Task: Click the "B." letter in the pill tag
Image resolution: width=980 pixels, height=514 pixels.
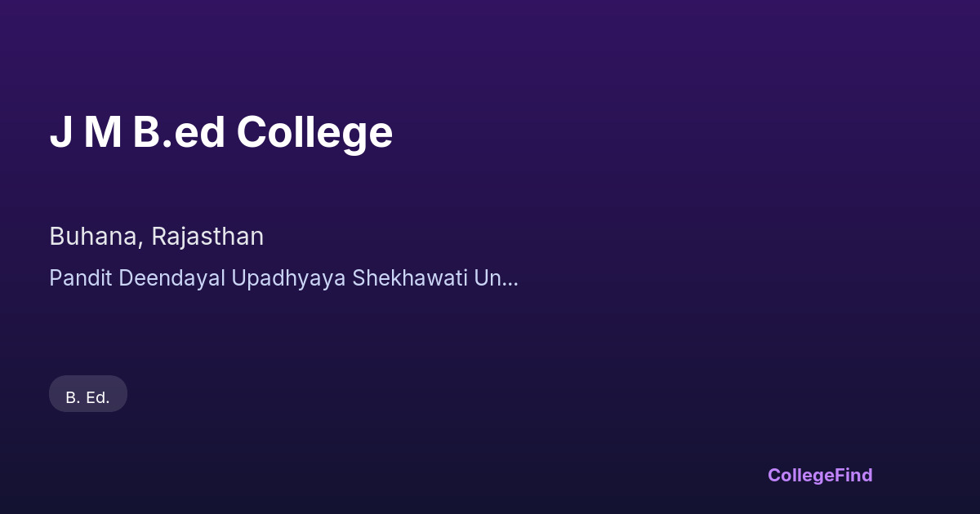Action: coord(72,397)
